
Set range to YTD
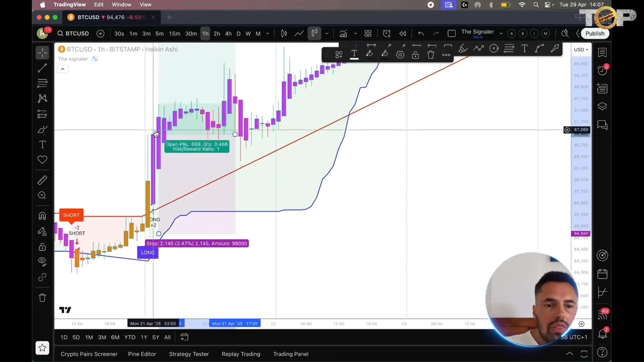click(130, 337)
